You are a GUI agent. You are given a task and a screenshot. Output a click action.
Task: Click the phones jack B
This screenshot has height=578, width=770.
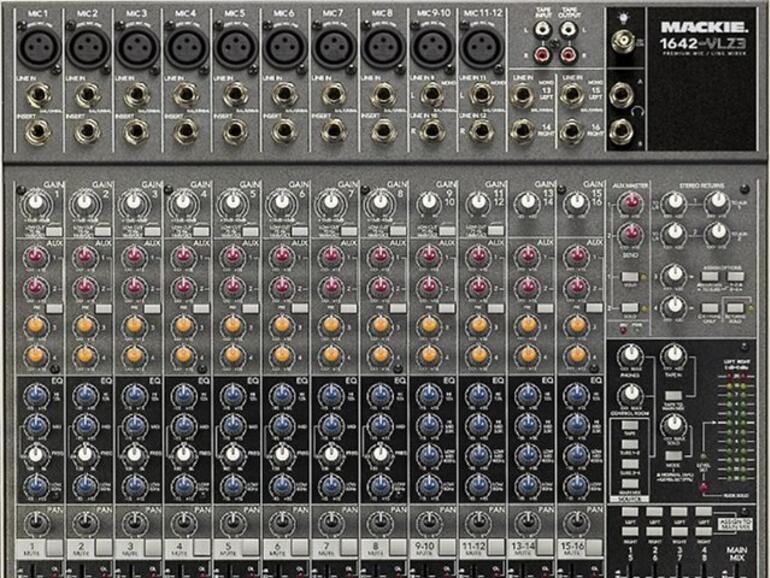pos(621,131)
